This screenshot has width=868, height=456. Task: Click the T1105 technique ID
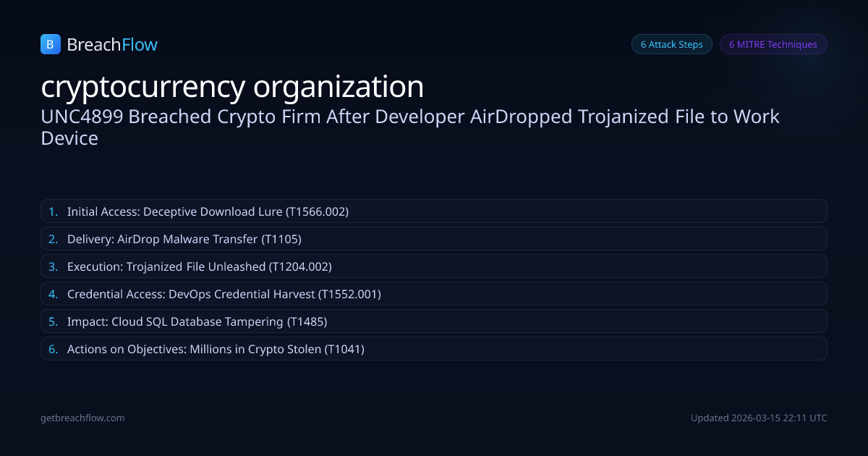coord(281,239)
